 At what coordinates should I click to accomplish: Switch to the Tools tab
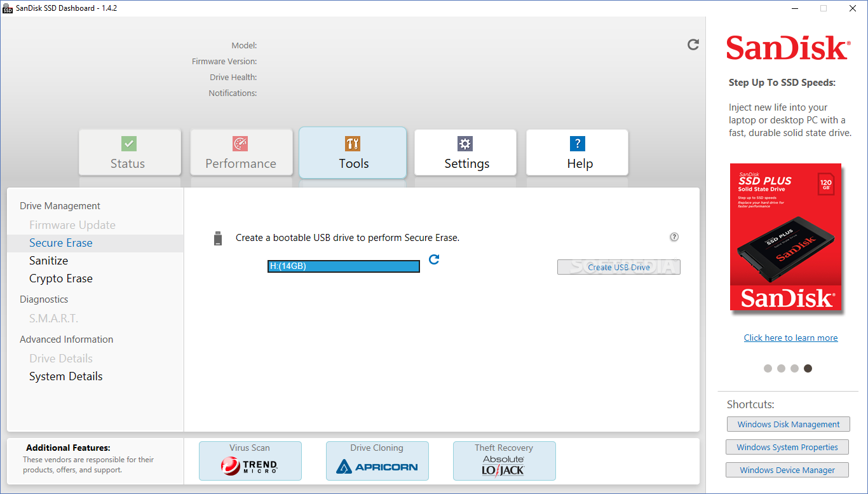pyautogui.click(x=353, y=153)
